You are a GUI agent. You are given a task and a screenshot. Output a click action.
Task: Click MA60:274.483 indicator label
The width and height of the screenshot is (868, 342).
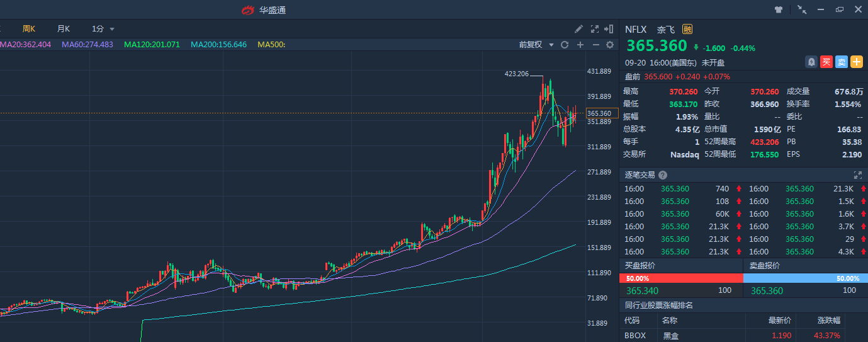87,45
